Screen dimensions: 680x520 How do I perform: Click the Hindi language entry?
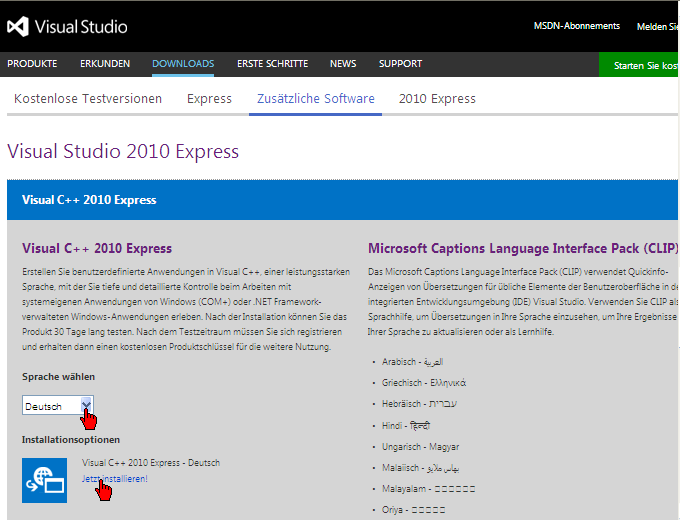(x=406, y=425)
